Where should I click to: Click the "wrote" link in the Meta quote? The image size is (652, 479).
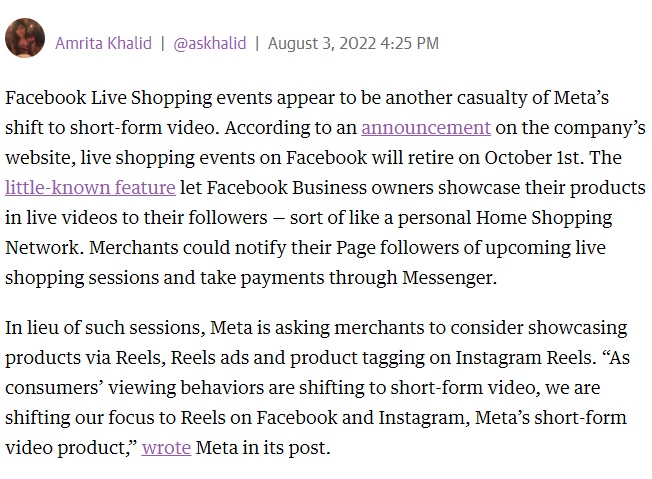tap(166, 447)
